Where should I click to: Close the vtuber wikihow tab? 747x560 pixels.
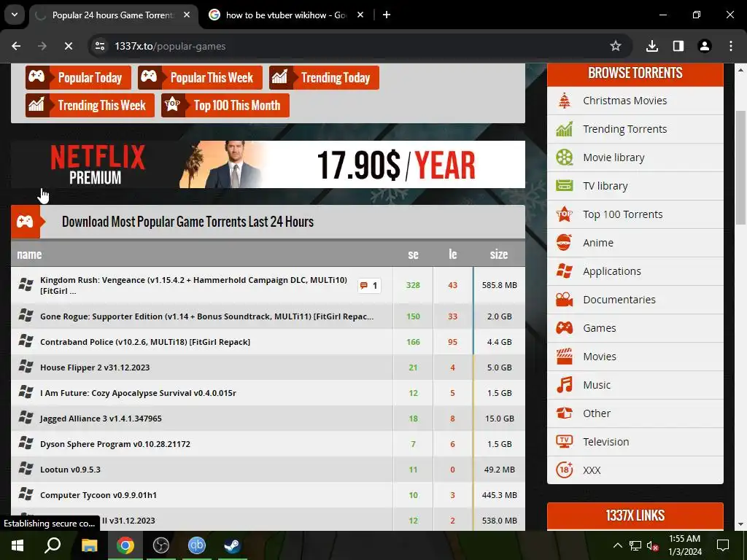click(360, 15)
